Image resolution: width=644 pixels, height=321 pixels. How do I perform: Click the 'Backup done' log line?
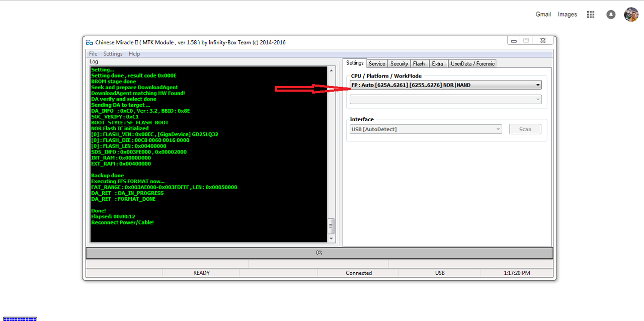point(107,176)
